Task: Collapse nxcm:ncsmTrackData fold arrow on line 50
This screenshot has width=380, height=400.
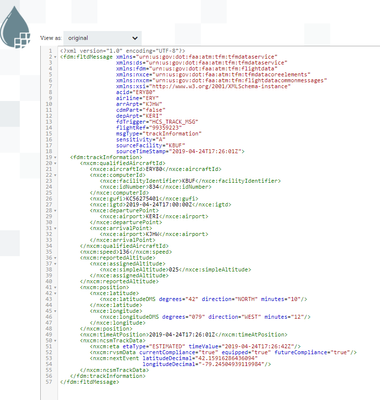Action: (55, 341)
